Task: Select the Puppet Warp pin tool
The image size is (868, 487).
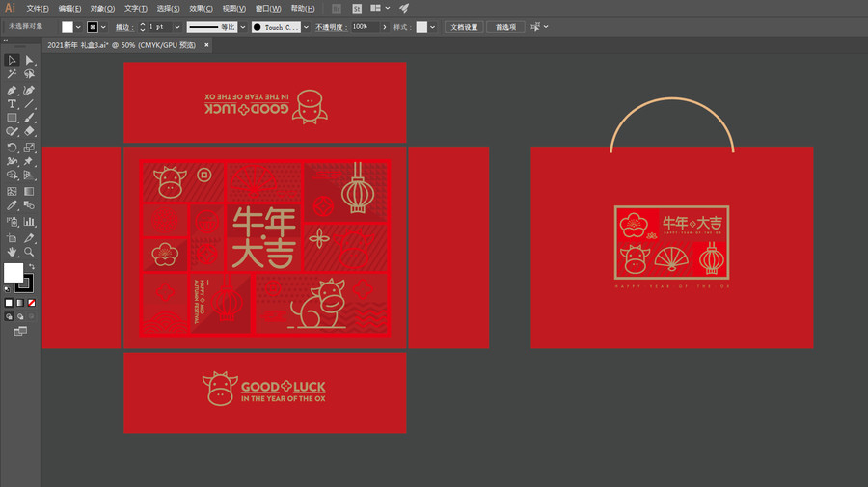Action: click(x=29, y=161)
